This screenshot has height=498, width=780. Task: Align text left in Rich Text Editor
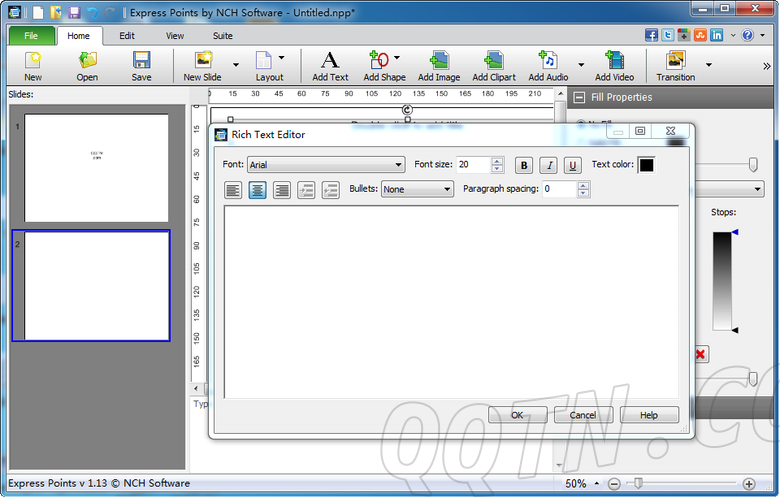tap(233, 190)
